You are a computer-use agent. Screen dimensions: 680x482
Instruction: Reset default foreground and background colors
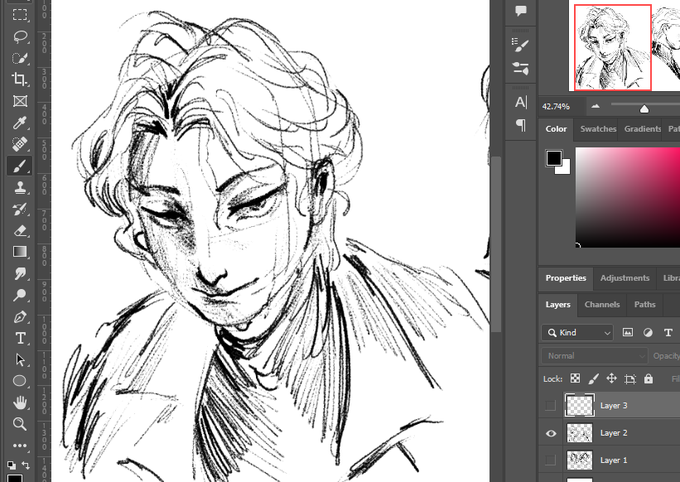pos(12,465)
